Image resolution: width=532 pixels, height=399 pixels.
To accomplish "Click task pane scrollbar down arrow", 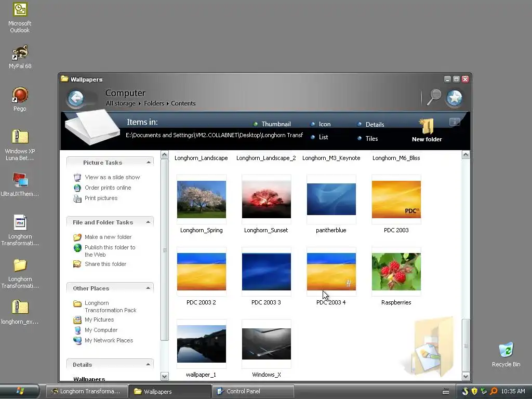I will coord(165,376).
